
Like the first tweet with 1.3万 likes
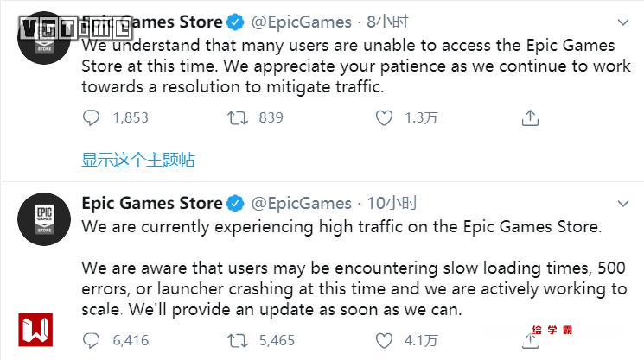[384, 117]
